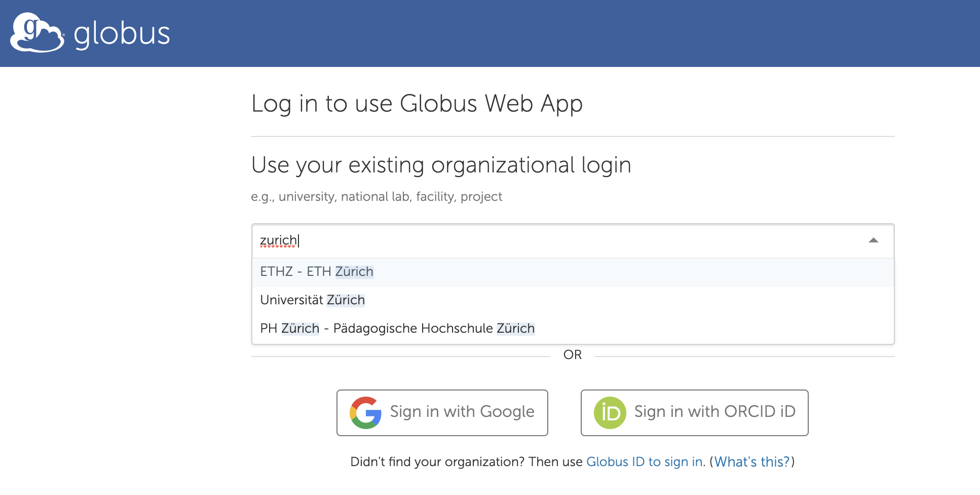Choose Universität Zürich from the list
Viewport: 980px width, 495px height.
[312, 300]
